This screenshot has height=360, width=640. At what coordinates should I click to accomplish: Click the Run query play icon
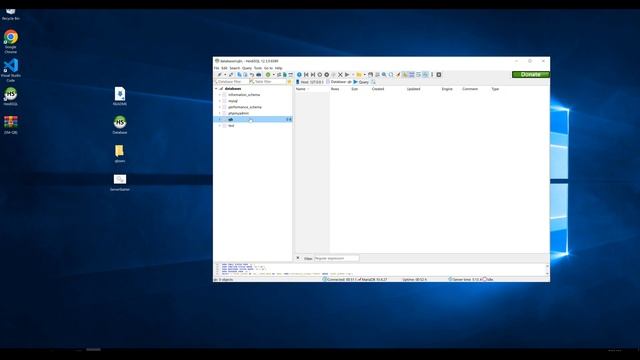347,75
